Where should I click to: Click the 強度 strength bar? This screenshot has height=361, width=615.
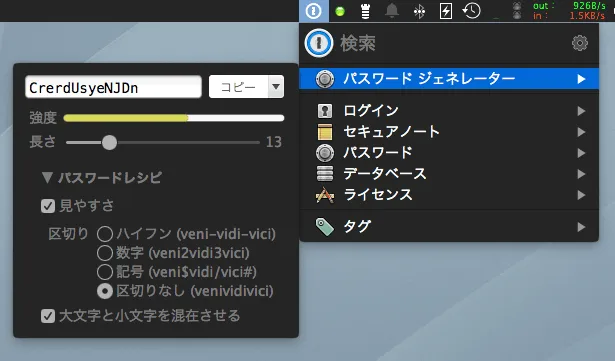point(174,118)
